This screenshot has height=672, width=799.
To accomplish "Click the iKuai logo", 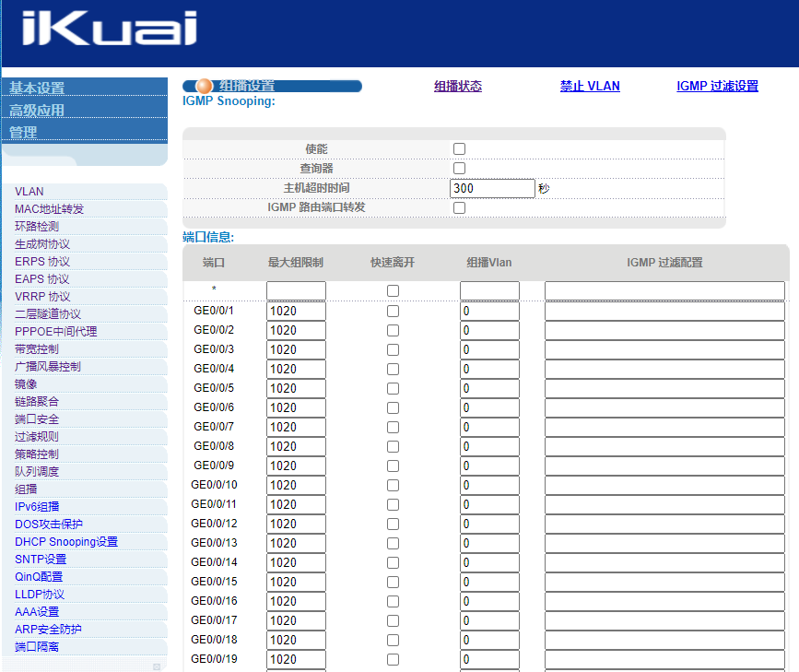I will point(110,29).
